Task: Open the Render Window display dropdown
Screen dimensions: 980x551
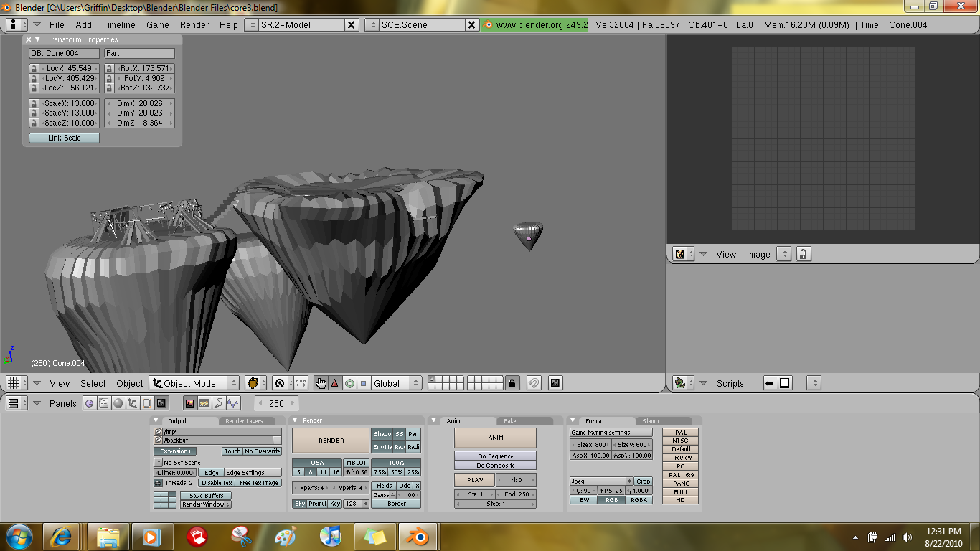Action: click(205, 504)
